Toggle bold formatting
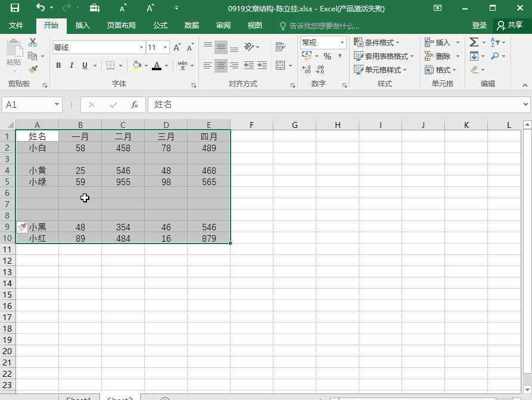The height and width of the screenshot is (400, 532). pos(58,65)
